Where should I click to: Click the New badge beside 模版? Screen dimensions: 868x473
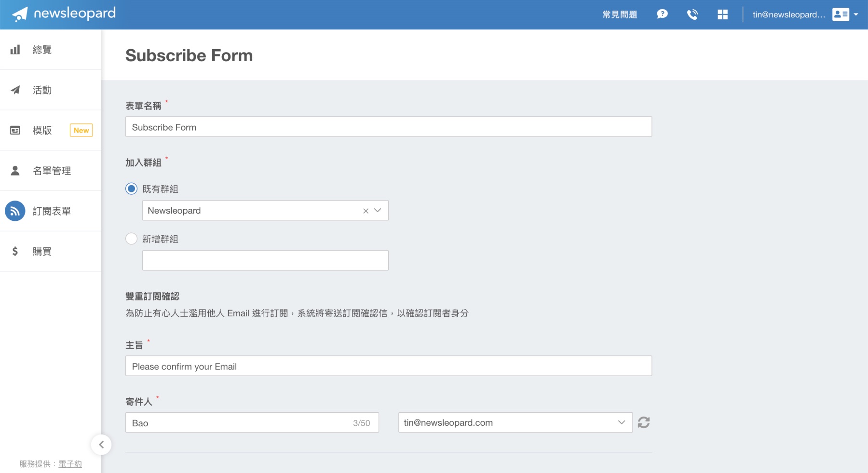tap(81, 130)
